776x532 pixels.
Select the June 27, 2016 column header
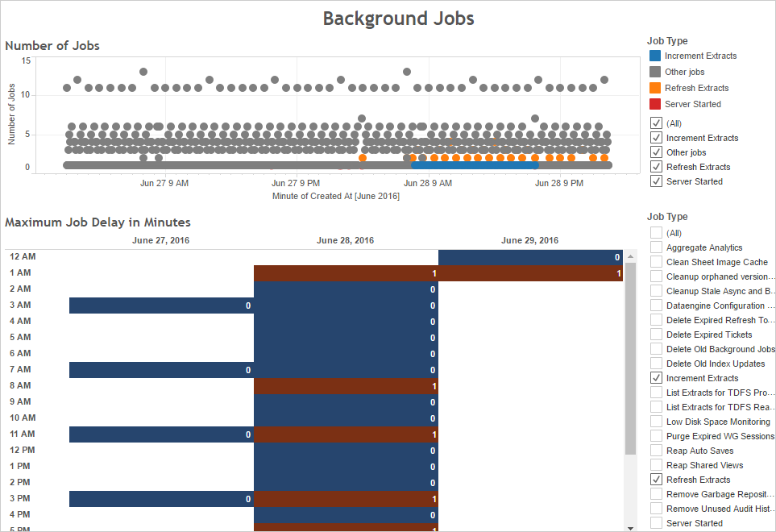160,240
